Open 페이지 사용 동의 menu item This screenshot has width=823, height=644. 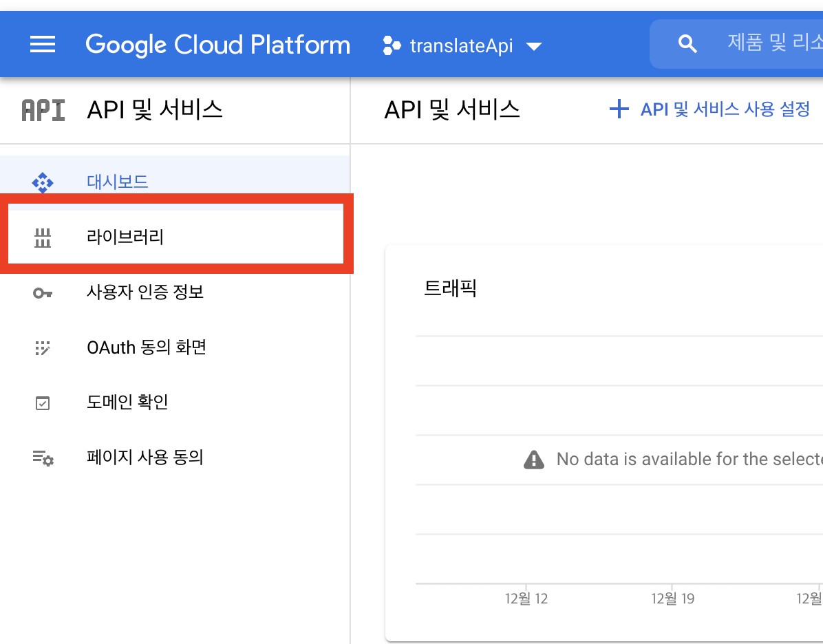175,458
